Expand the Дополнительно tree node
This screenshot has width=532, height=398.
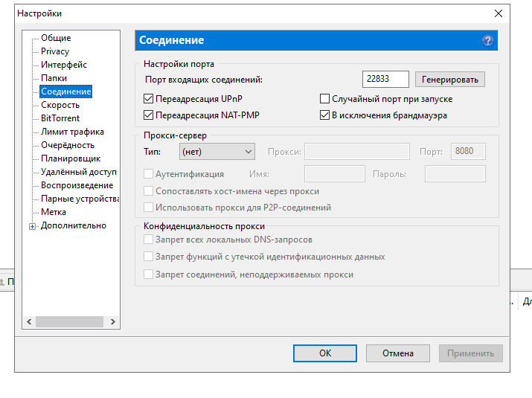point(33,226)
